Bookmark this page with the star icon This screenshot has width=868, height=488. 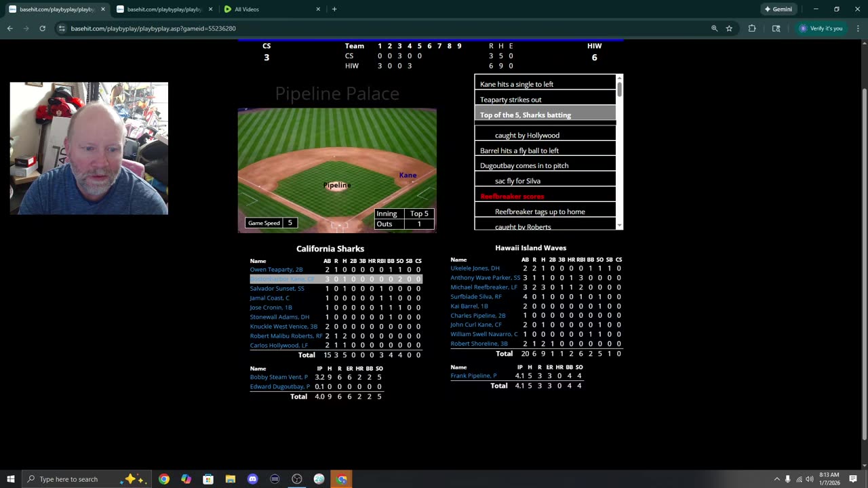point(729,28)
